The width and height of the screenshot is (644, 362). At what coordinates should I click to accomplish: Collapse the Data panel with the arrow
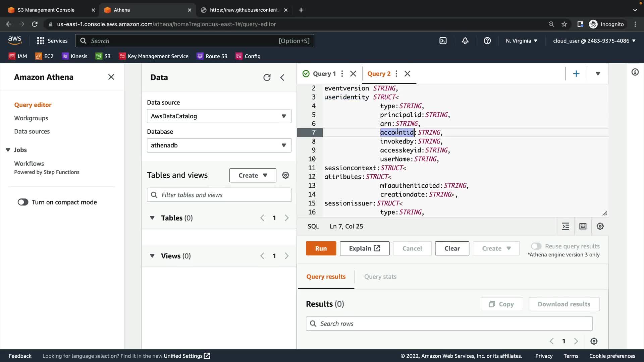tap(282, 77)
